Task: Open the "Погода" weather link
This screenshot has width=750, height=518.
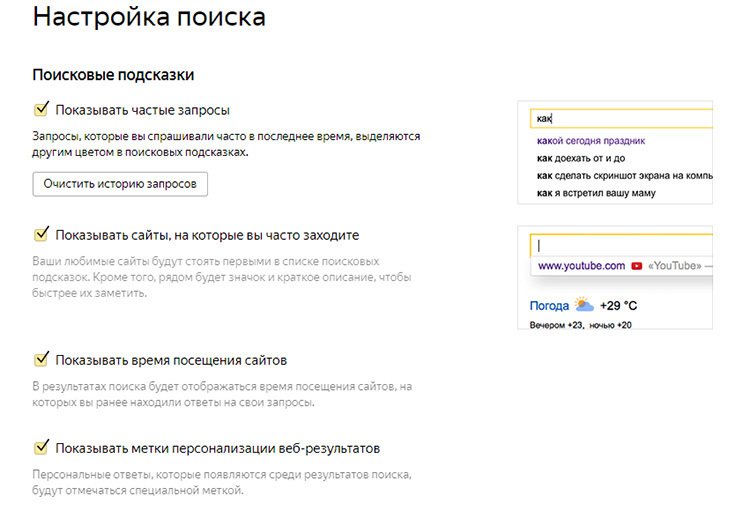Action: [x=548, y=305]
